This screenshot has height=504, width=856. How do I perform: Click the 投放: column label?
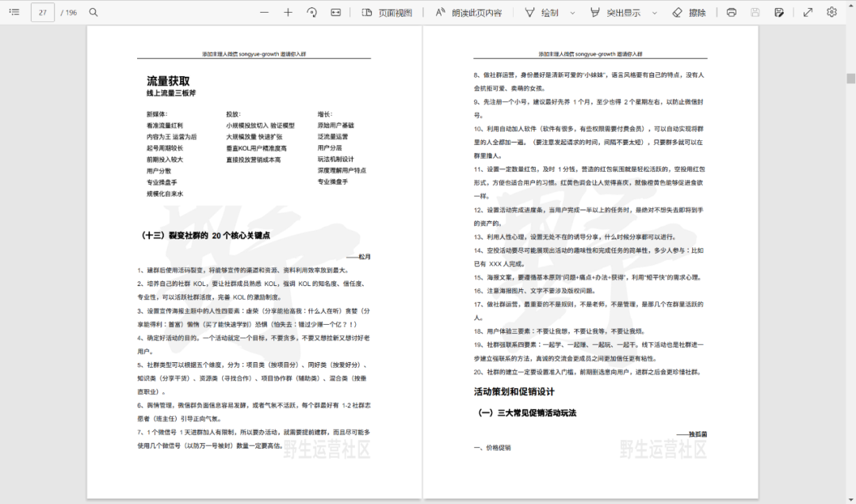point(233,114)
